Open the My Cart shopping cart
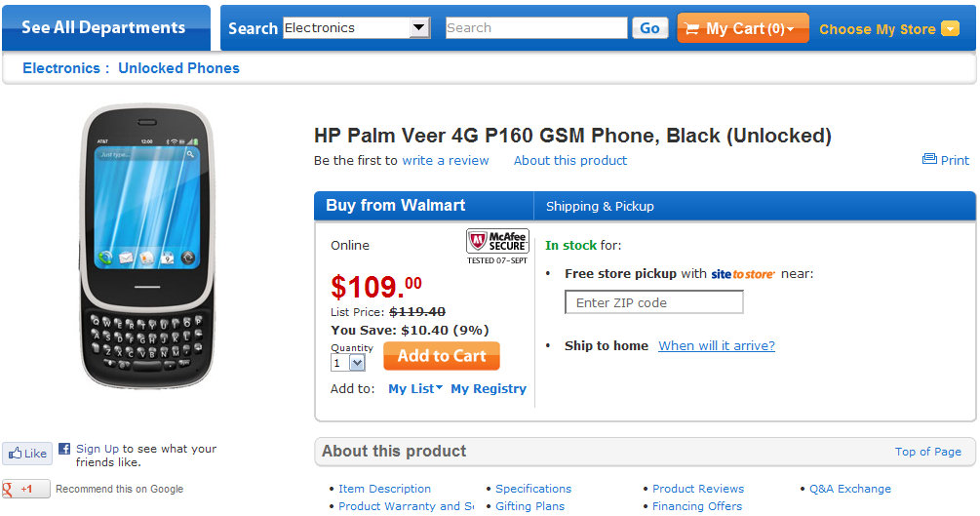980x516 pixels. click(x=742, y=28)
